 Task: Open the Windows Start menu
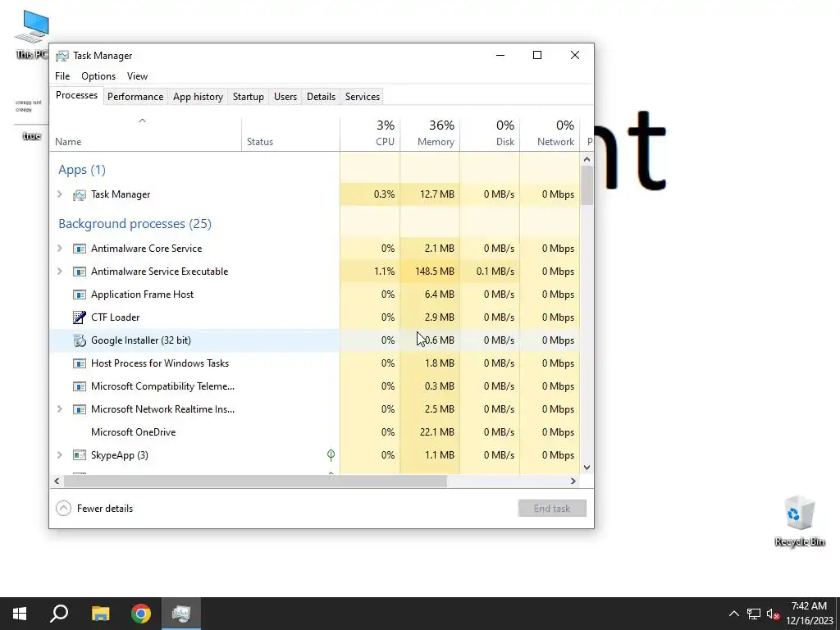click(20, 614)
